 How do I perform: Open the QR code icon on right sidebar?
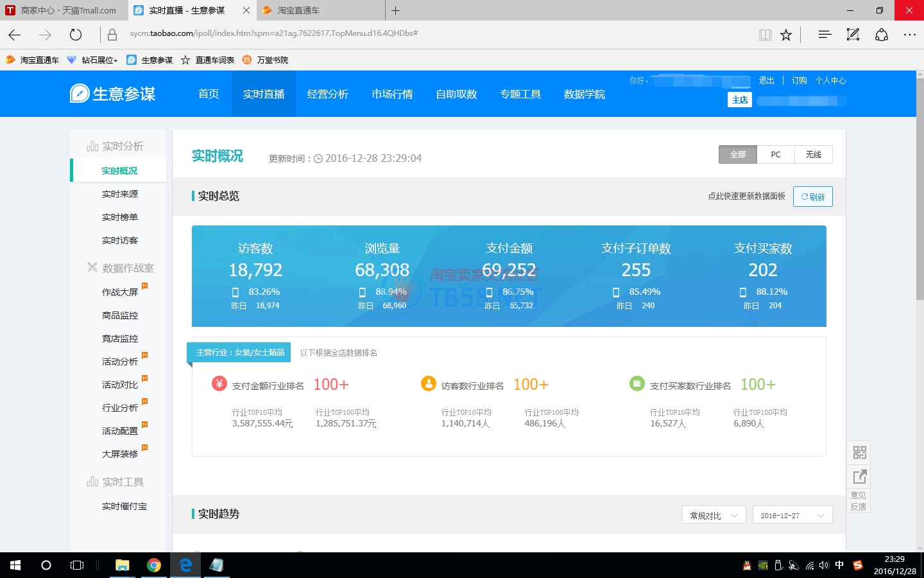(x=859, y=453)
